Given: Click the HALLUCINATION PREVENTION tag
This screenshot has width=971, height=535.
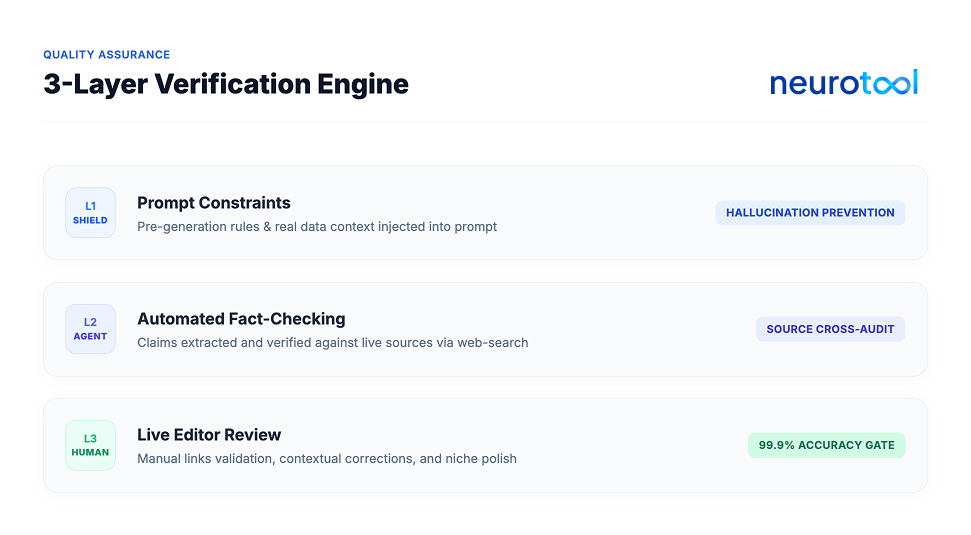Looking at the screenshot, I should point(810,212).
